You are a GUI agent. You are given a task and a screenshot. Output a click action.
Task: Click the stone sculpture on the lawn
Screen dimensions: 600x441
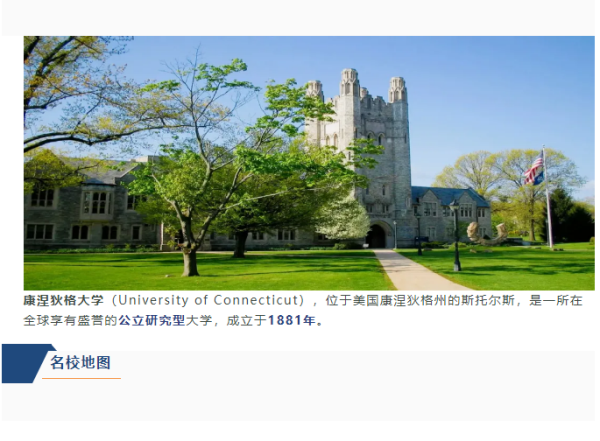tap(487, 233)
